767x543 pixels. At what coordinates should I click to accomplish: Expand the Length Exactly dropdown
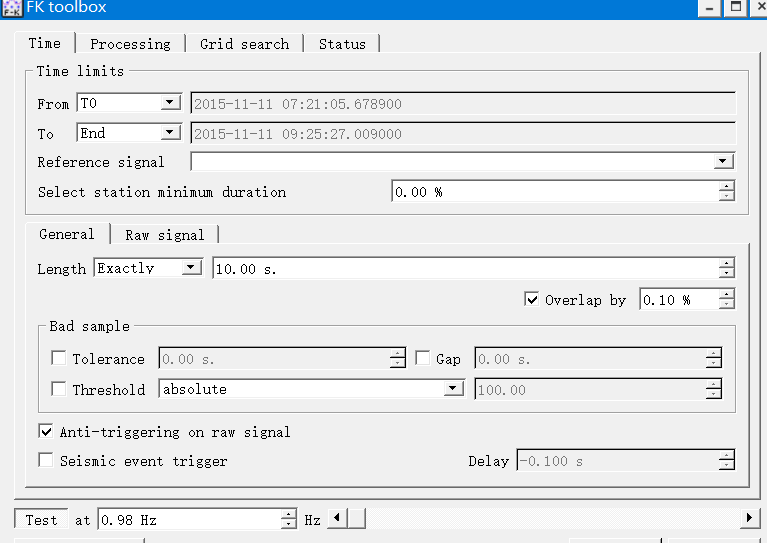click(x=192, y=268)
